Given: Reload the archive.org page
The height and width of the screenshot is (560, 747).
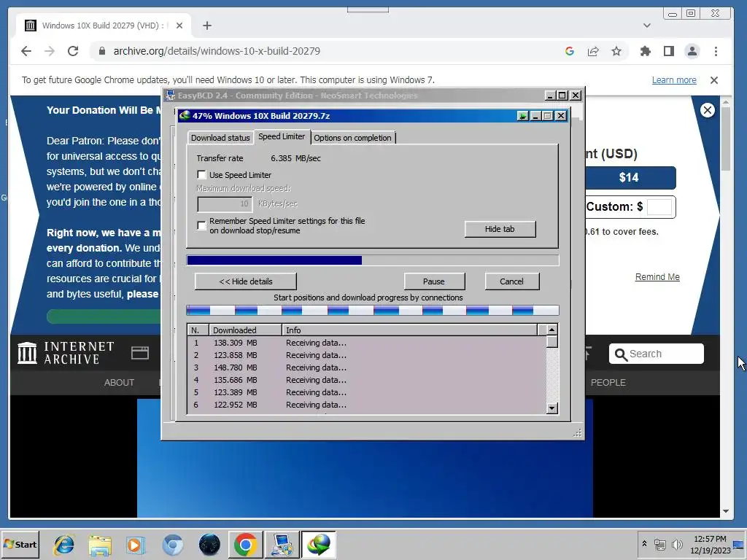Looking at the screenshot, I should 73,51.
